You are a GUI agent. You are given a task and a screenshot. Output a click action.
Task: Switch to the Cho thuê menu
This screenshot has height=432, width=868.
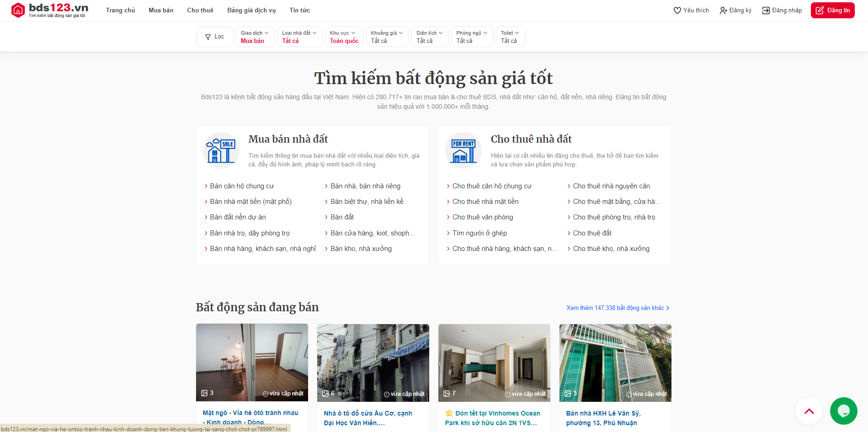click(200, 10)
